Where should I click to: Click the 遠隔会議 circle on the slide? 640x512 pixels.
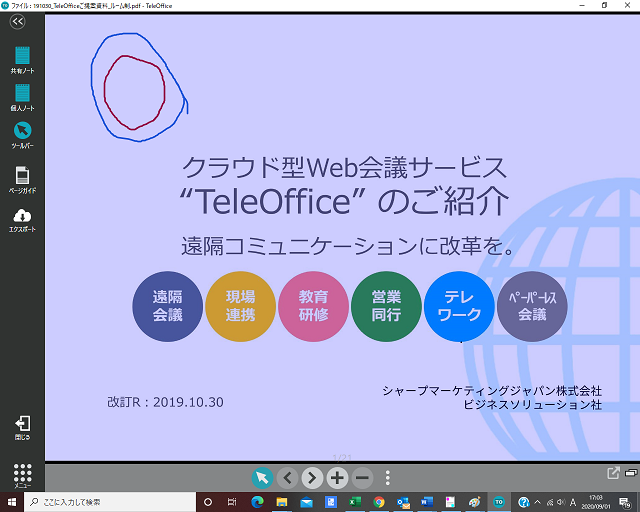[x=167, y=306]
